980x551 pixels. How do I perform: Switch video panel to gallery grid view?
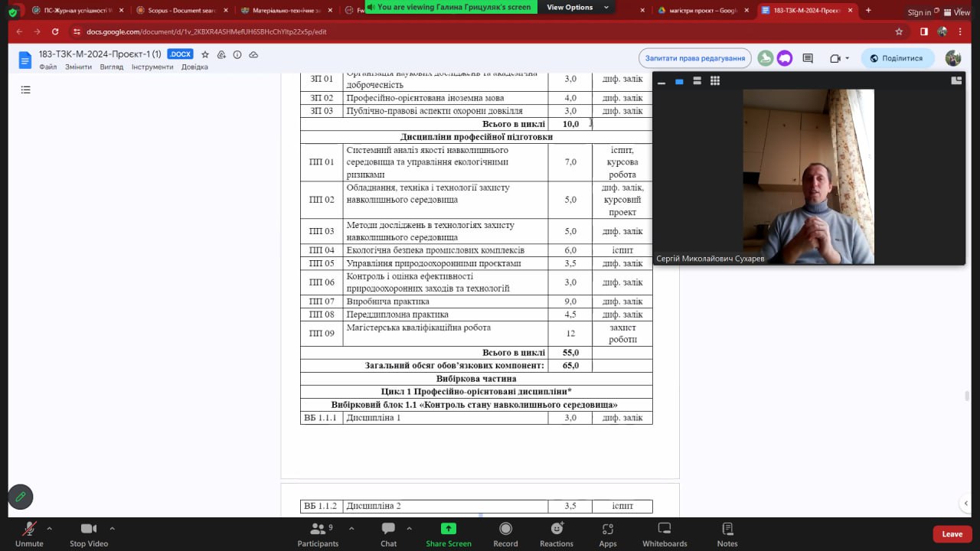tap(714, 81)
